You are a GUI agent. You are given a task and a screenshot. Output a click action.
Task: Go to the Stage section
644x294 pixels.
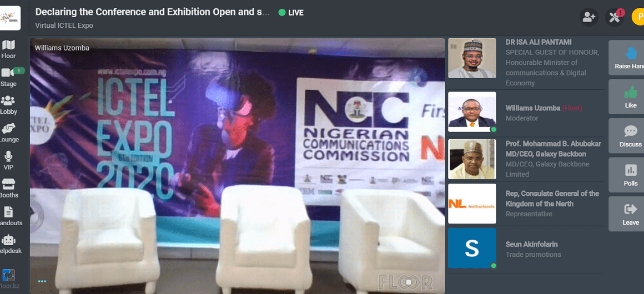click(8, 77)
